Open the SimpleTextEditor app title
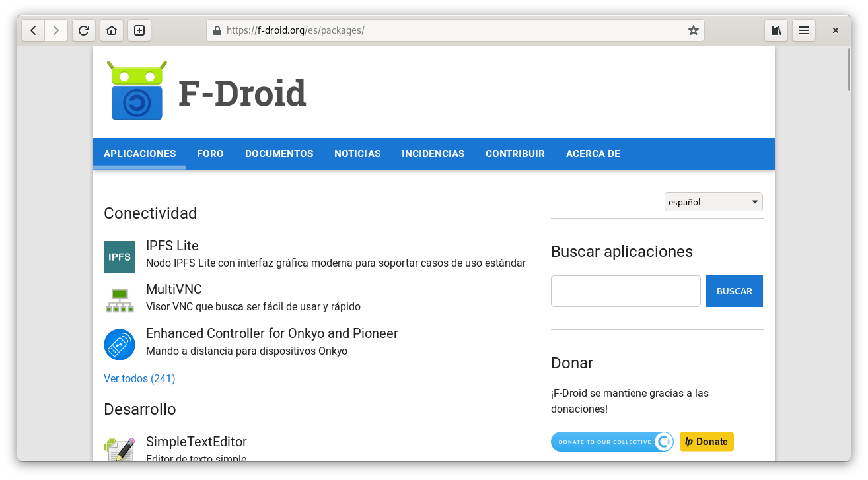This screenshot has width=868, height=480. [x=196, y=442]
